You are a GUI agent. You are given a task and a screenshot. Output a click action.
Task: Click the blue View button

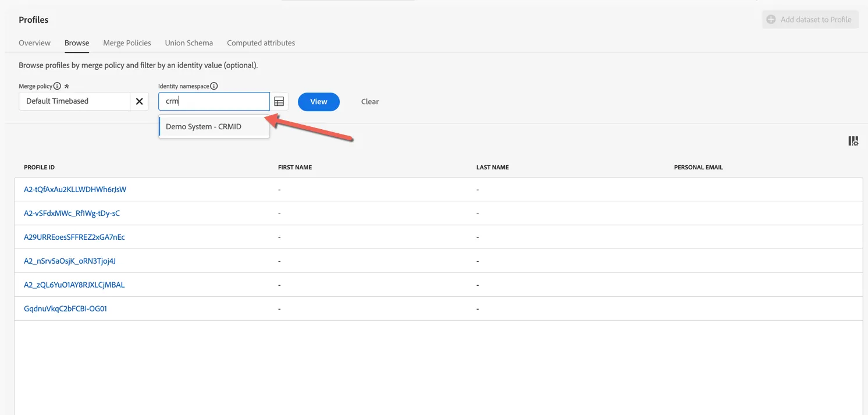click(319, 101)
